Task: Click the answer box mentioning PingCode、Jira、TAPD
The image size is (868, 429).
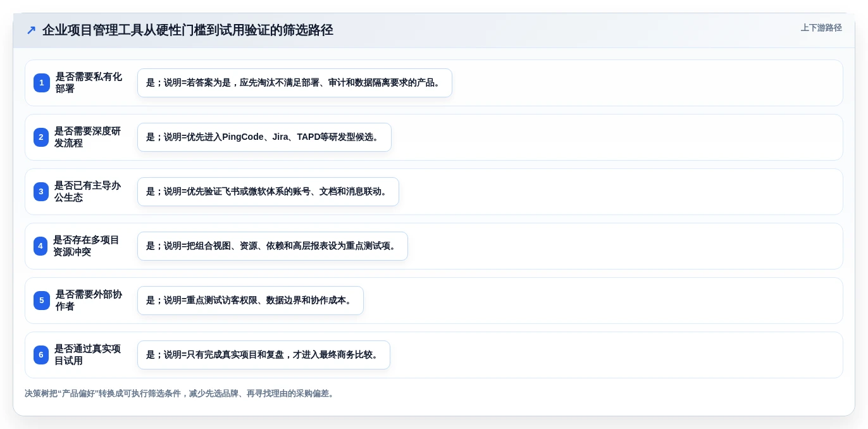Action: pyautogui.click(x=264, y=137)
